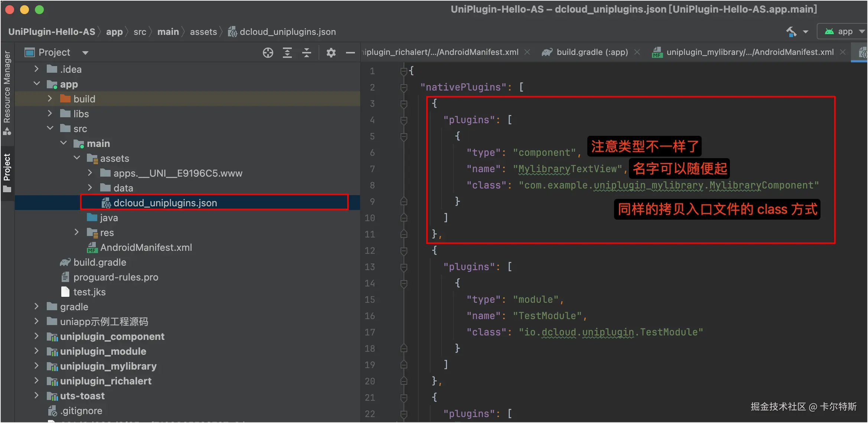Toggle code fold marker on line 3
The width and height of the screenshot is (868, 423).
[x=404, y=104]
